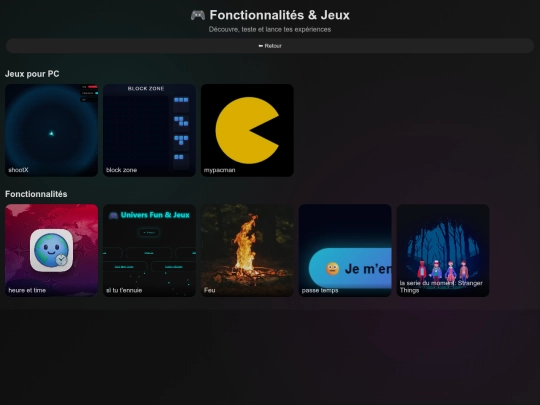This screenshot has width=540, height=405.
Task: Click the Je m'en emoji pill
Action: [350, 269]
